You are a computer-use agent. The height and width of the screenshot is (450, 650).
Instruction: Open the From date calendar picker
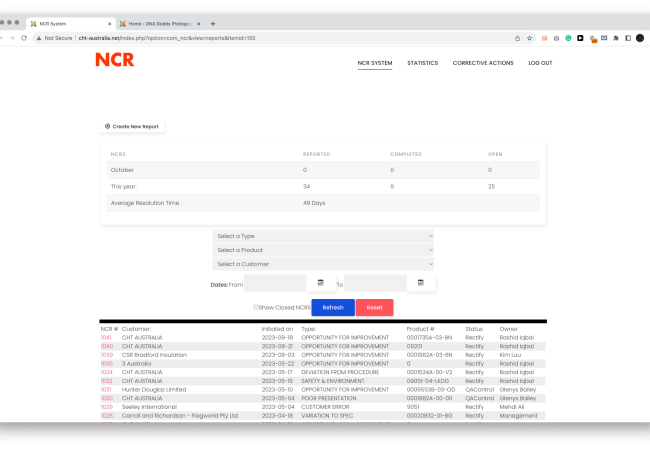[x=320, y=283]
